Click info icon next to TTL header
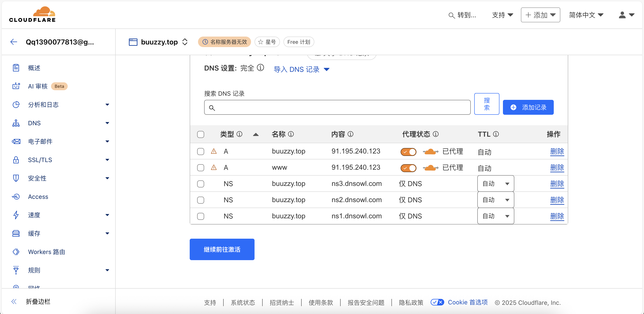The width and height of the screenshot is (644, 314). 496,134
